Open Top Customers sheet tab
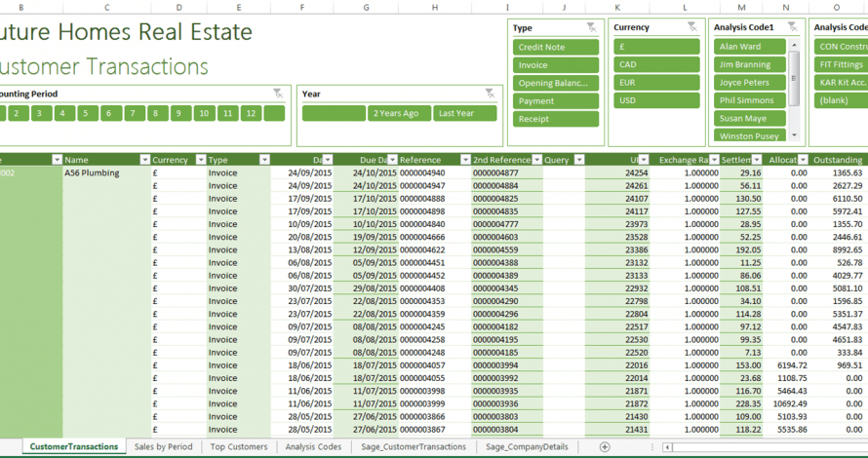 (239, 447)
